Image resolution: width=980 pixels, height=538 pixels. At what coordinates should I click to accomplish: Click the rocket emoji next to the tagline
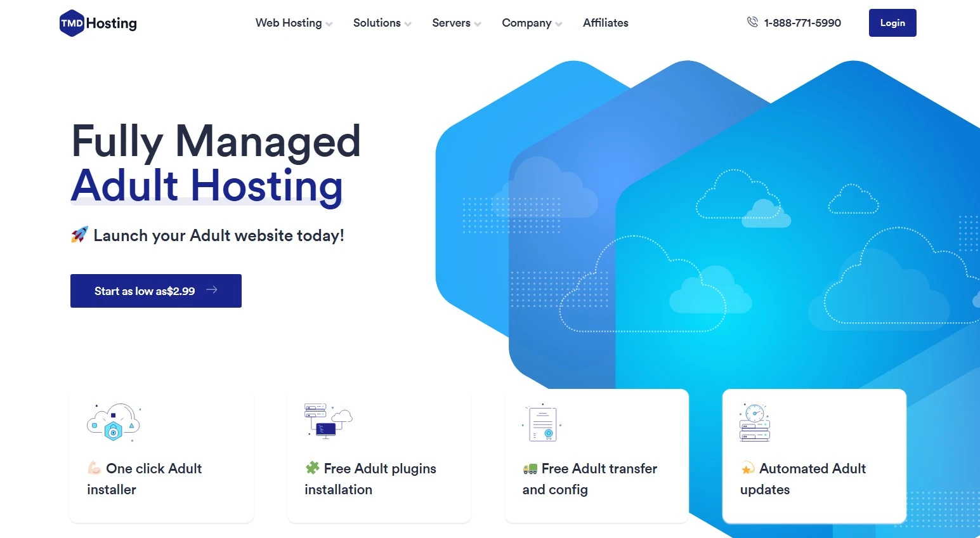(78, 234)
